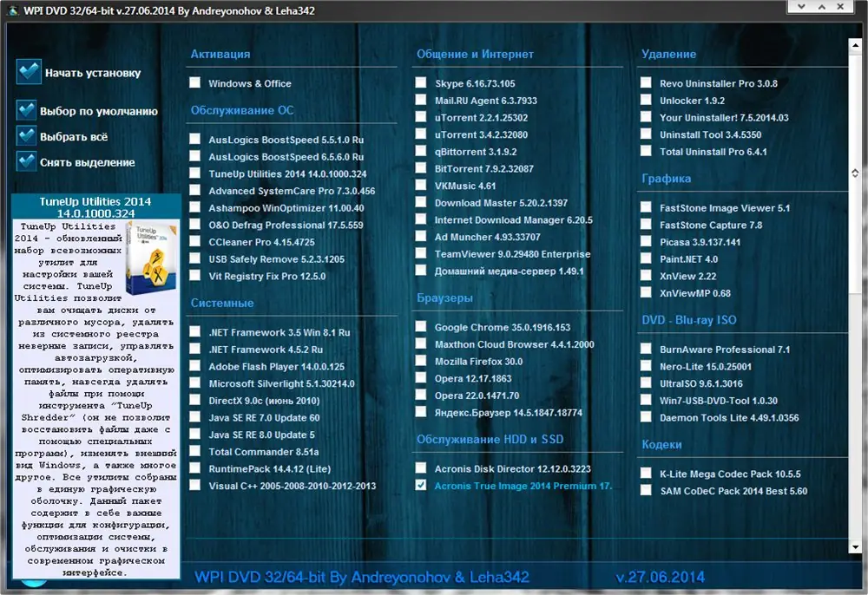Screen dimensions: 868x595
Task: Select CCleaner Pro 4.15.4725
Action: click(195, 242)
